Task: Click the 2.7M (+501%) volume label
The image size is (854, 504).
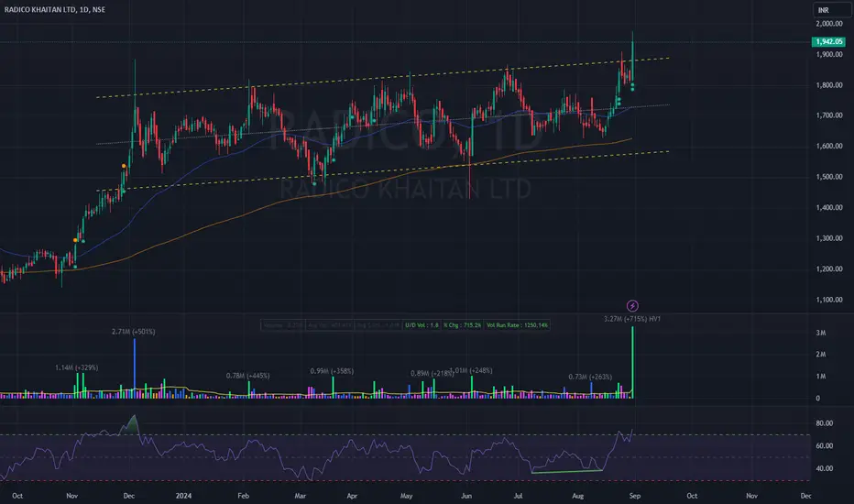Action: coord(134,332)
